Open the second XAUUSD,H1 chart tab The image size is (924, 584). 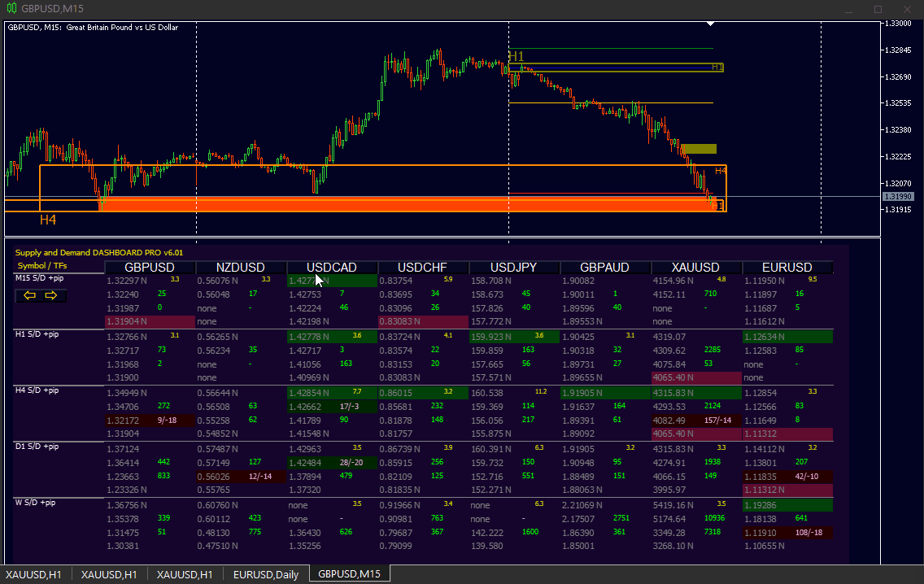(x=109, y=574)
